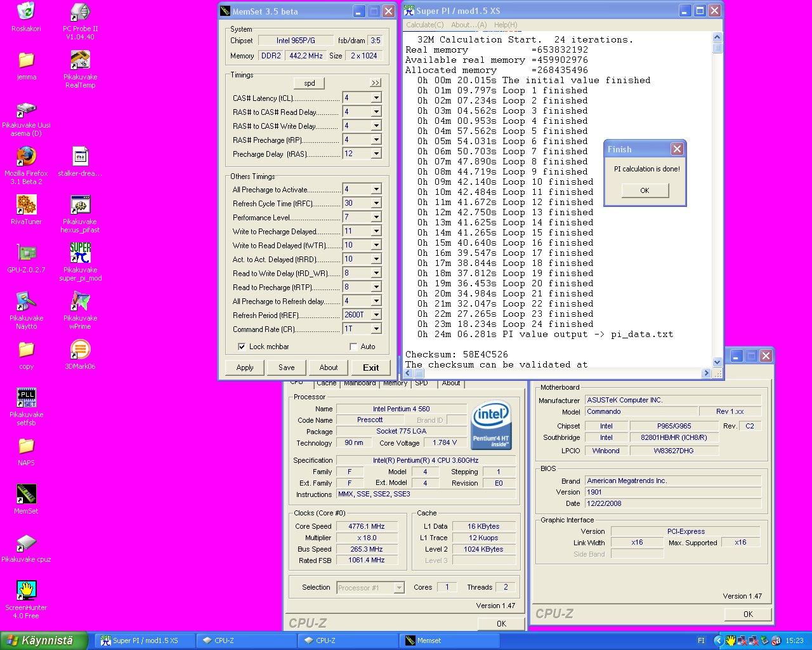The width and height of the screenshot is (812, 650).
Task: Launch 3DMark06 desktop icon
Action: click(80, 349)
